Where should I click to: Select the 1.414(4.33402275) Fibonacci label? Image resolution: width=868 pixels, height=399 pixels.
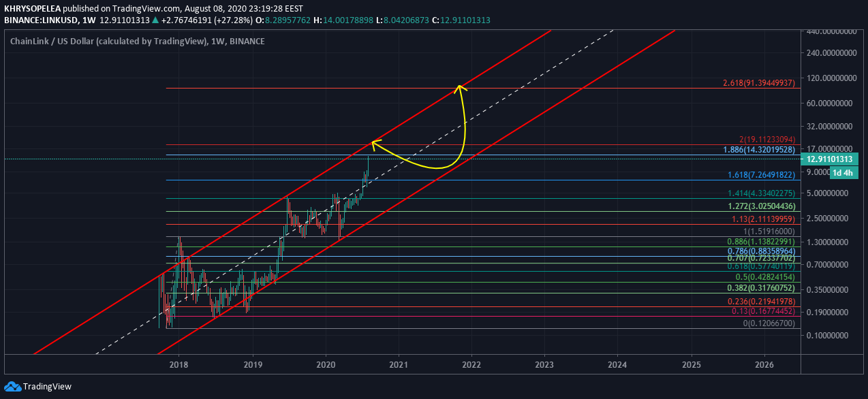pyautogui.click(x=761, y=193)
